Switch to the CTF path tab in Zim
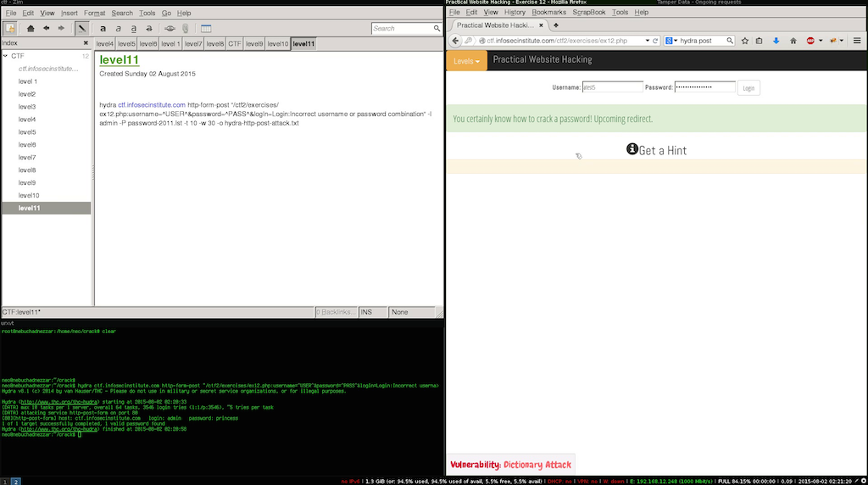This screenshot has width=868, height=485. coord(235,44)
